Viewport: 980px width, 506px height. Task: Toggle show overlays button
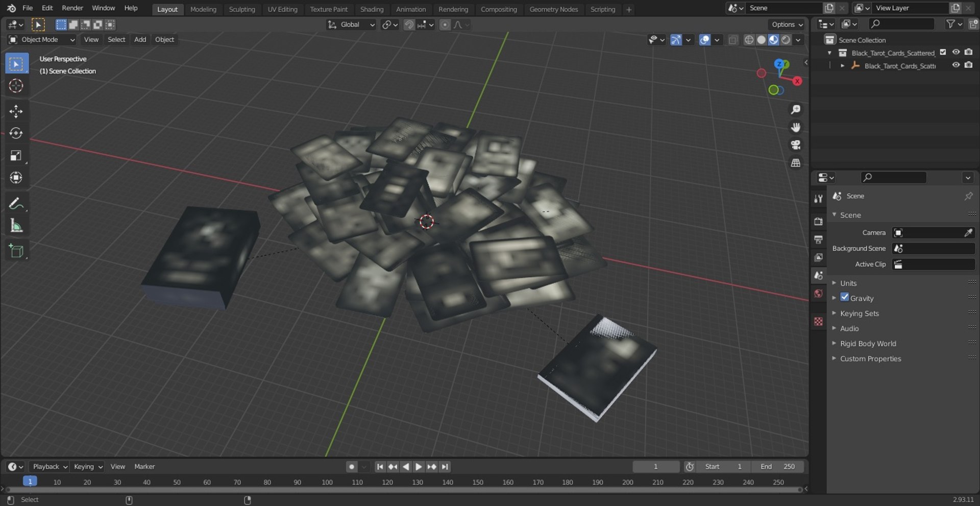pyautogui.click(x=704, y=40)
